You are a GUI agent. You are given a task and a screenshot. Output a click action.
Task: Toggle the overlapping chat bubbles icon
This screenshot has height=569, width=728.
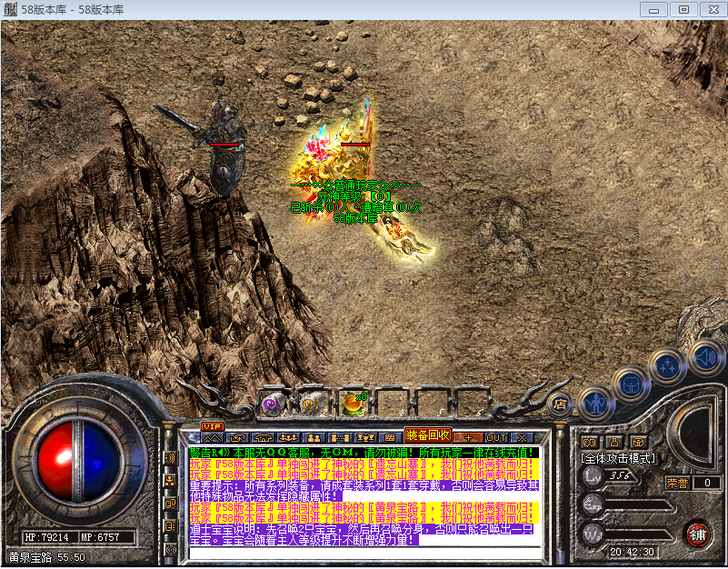[x=170, y=504]
